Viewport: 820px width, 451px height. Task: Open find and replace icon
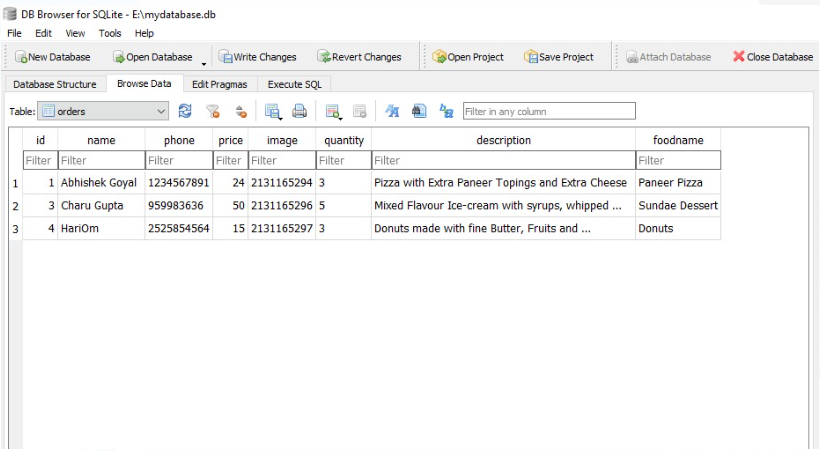pos(446,111)
